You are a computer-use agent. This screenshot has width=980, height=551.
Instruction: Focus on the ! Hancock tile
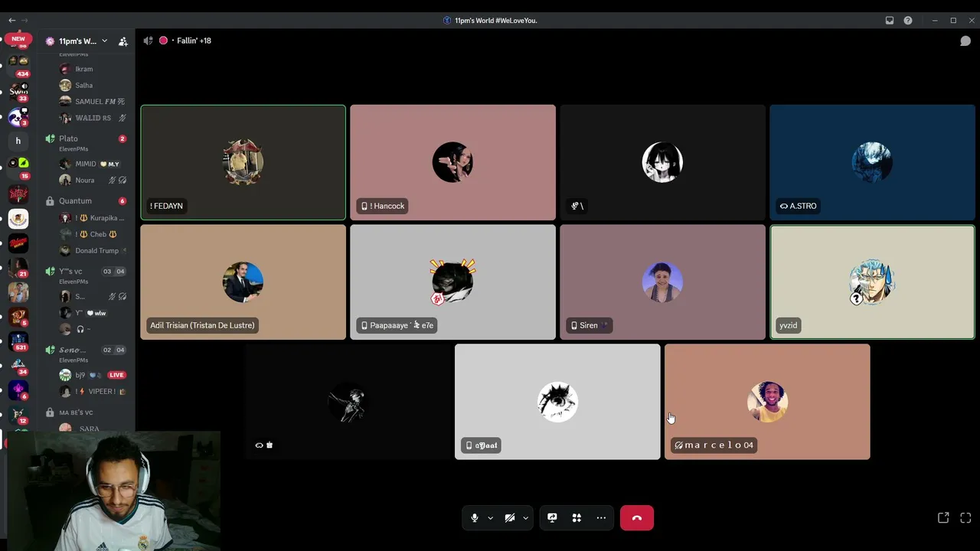pyautogui.click(x=452, y=162)
